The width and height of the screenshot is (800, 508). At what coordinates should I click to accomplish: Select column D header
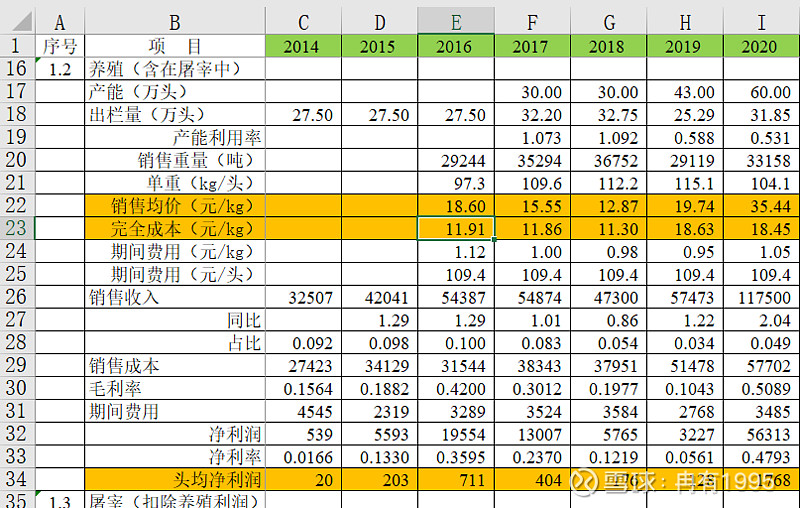click(380, 22)
